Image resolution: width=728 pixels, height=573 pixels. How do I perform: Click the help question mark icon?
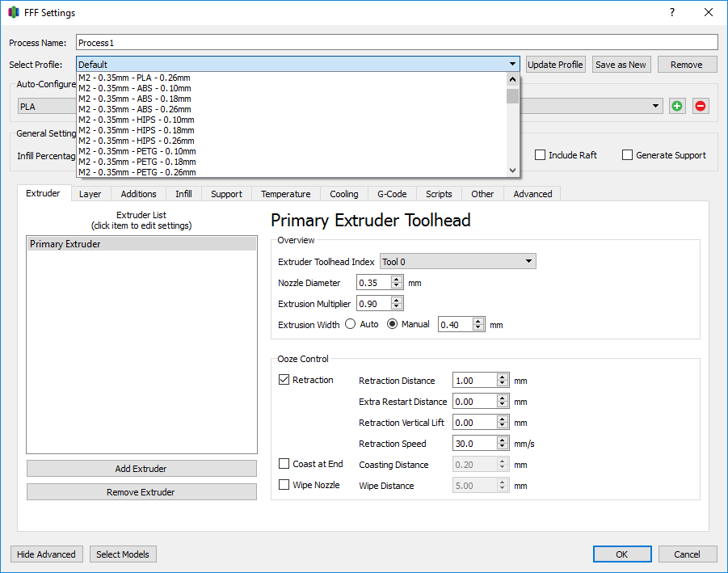point(671,12)
